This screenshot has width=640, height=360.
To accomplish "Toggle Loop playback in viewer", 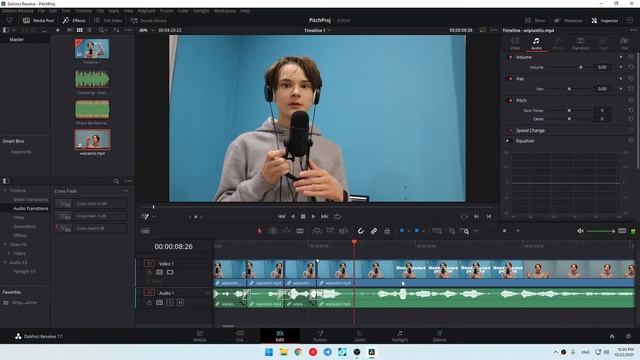I will click(x=337, y=216).
